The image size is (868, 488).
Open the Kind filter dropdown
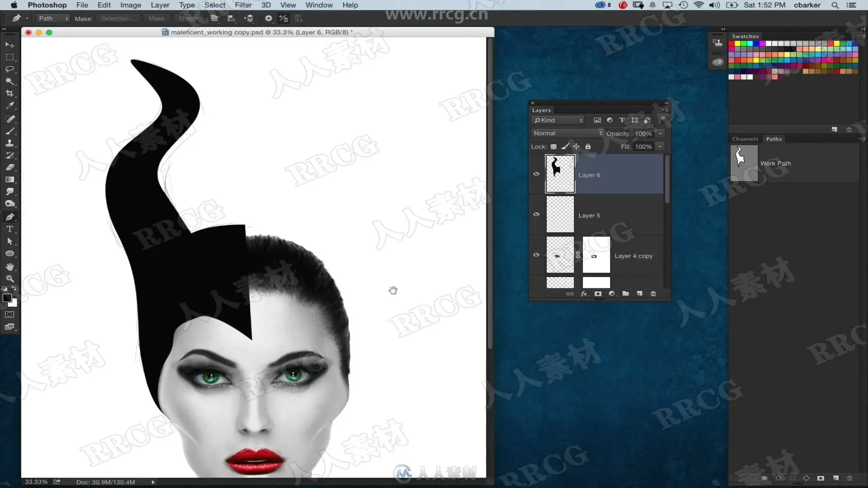click(x=558, y=120)
